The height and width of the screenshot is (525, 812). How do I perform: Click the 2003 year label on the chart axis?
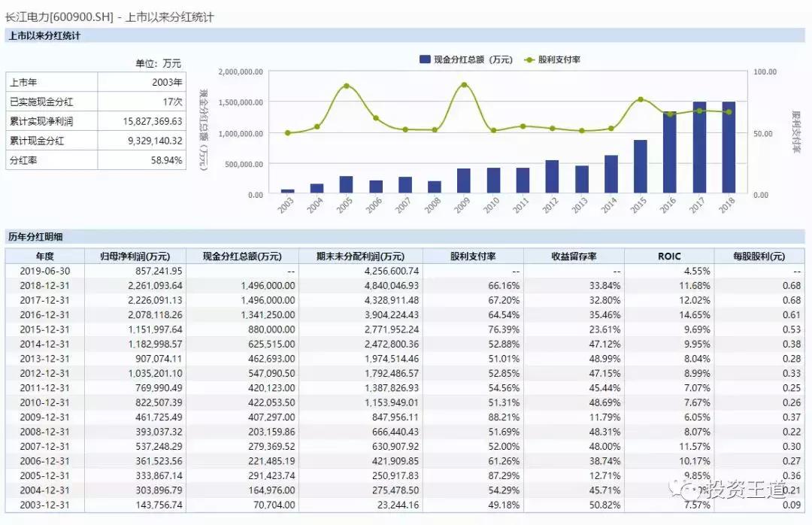286,204
